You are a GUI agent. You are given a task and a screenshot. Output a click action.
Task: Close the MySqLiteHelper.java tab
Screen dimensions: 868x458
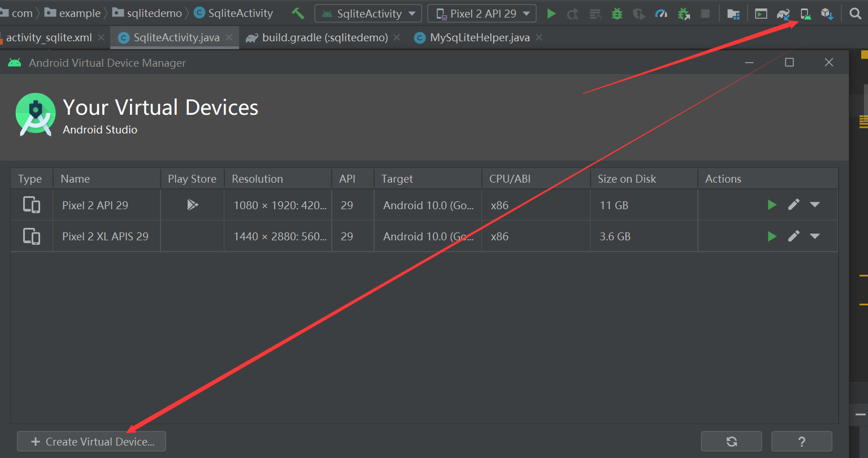pyautogui.click(x=539, y=37)
